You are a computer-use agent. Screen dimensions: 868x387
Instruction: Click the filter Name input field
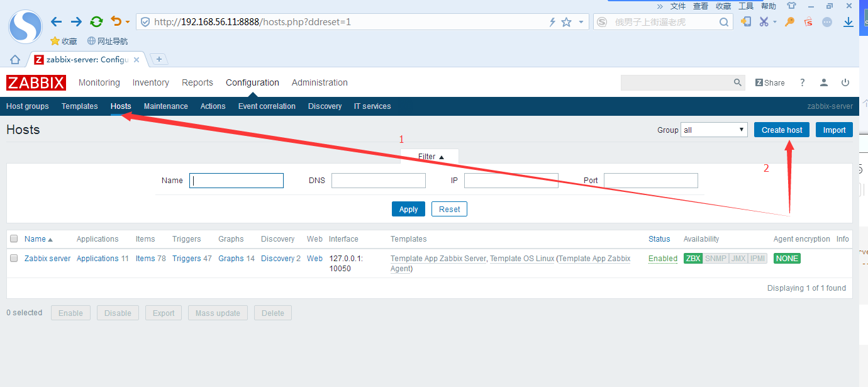(x=236, y=181)
